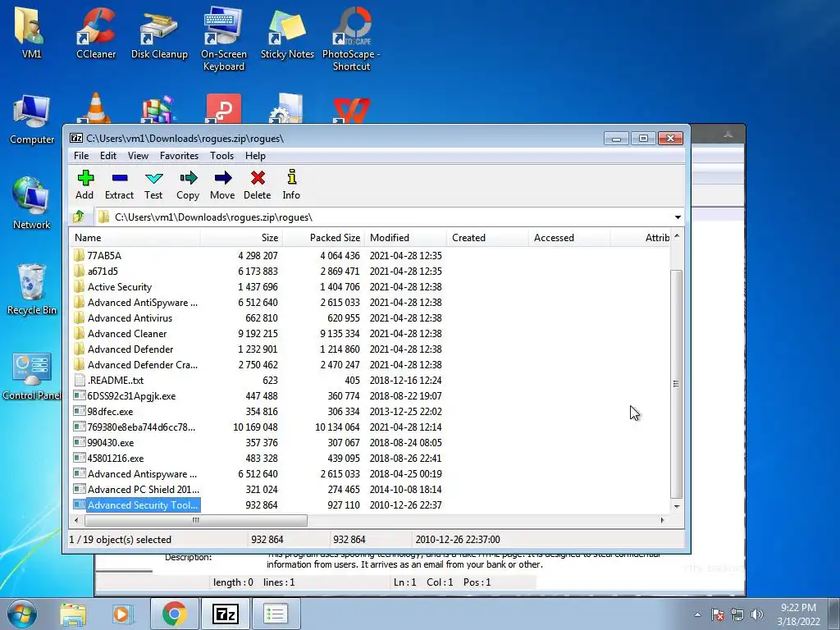Sort by the Created column header
Viewport: 840px width, 630px height.
pyautogui.click(x=487, y=238)
